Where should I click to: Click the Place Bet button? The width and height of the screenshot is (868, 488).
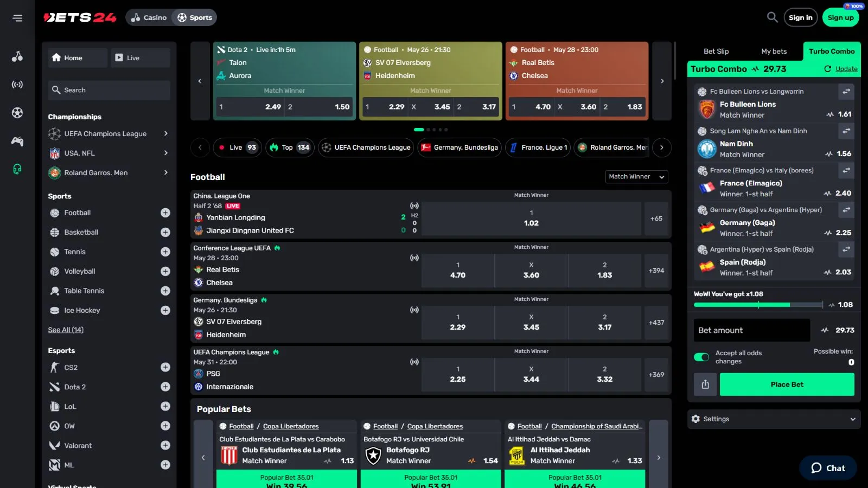[787, 384]
